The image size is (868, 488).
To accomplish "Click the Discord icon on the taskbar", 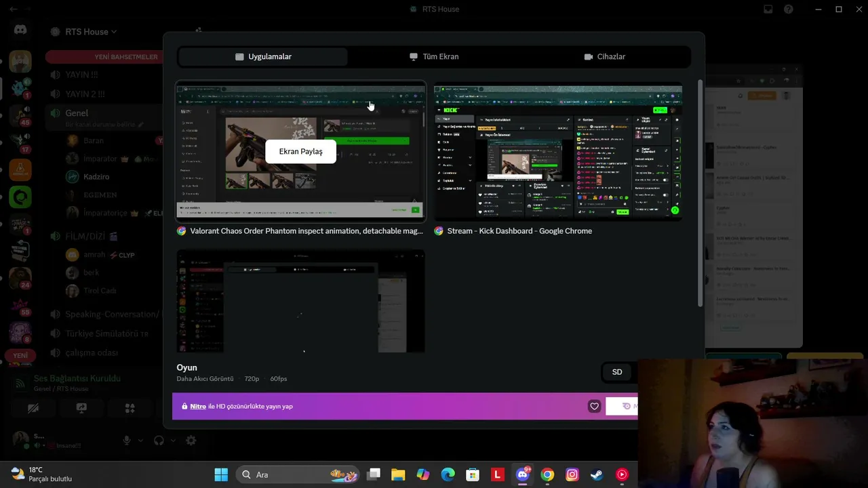I will 523,474.
